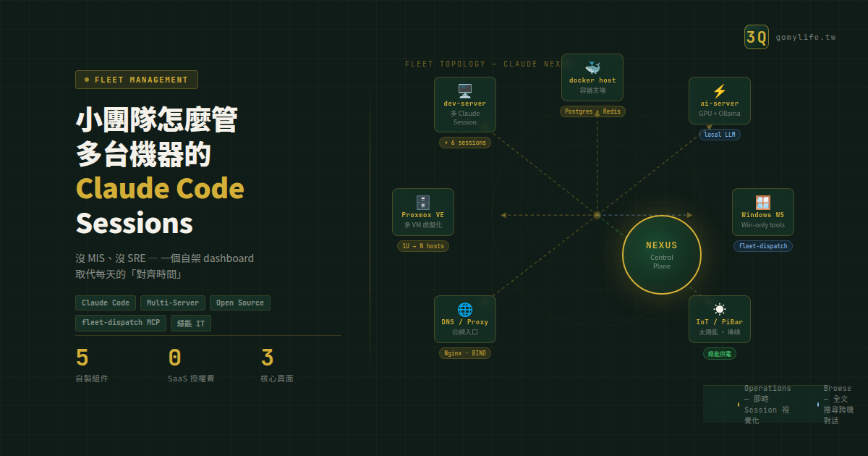Image resolution: width=868 pixels, height=456 pixels.
Task: Click the 'Claude Code' gold headline text
Action: pyautogui.click(x=160, y=188)
